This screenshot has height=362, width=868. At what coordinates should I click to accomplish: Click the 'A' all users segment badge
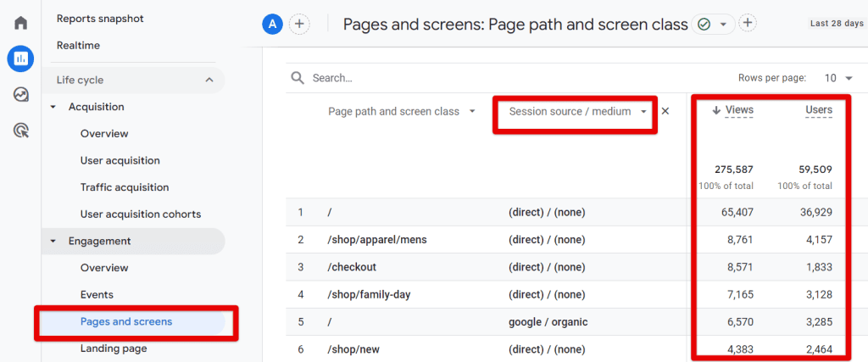[x=272, y=24]
